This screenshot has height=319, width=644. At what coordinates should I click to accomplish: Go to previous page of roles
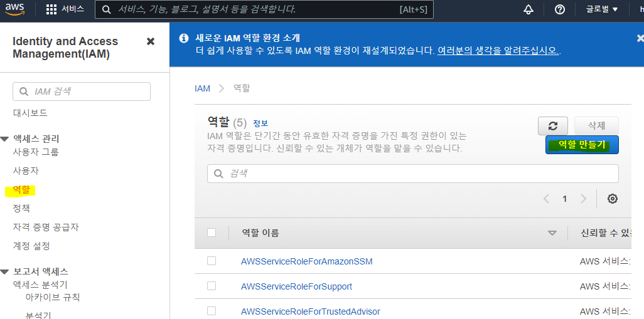(x=546, y=199)
